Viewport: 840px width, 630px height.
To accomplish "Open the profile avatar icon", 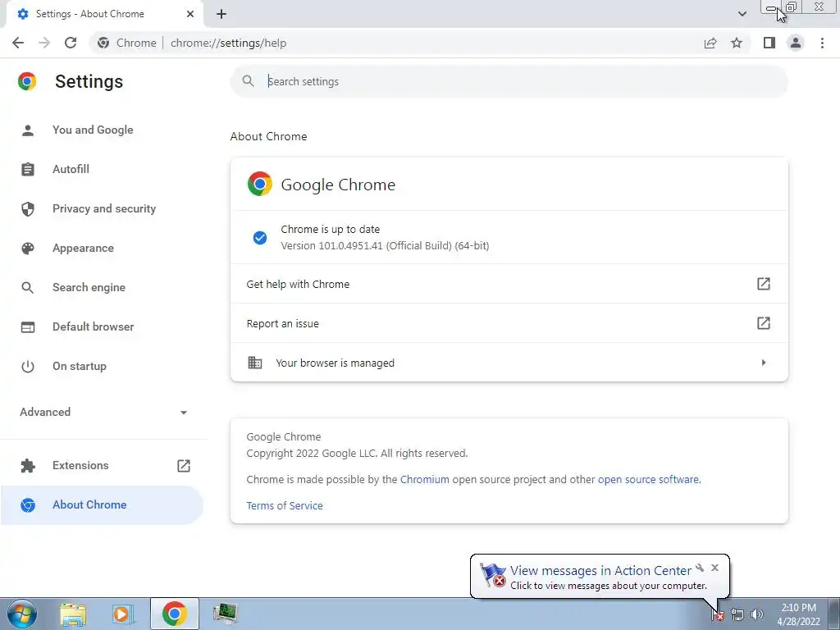I will point(796,43).
